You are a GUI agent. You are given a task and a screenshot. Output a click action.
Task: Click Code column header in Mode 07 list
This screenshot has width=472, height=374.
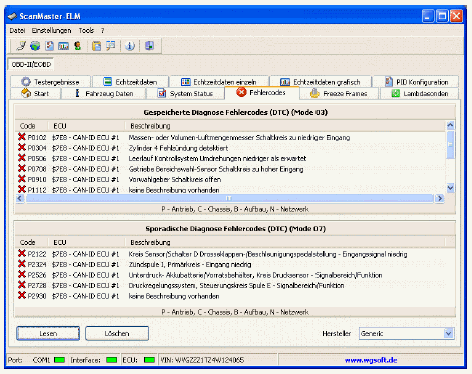click(x=32, y=242)
